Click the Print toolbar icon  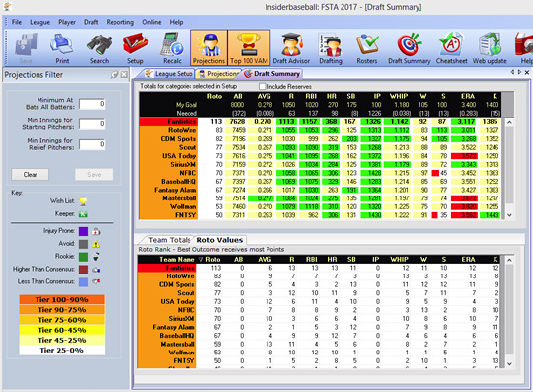click(x=62, y=47)
